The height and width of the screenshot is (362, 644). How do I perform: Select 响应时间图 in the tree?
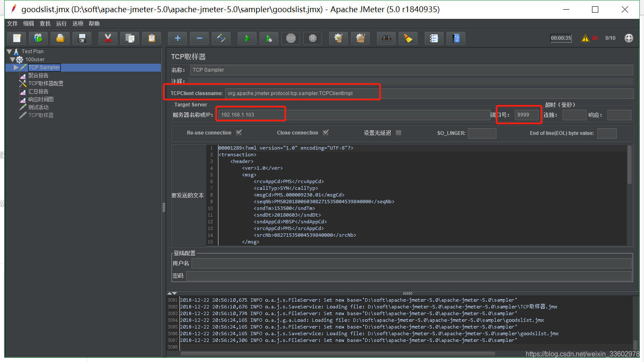coord(41,99)
